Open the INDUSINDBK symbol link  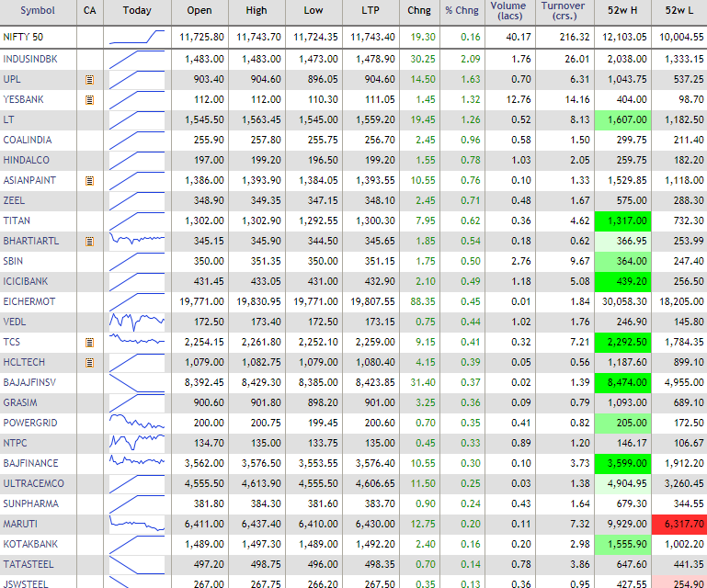coord(29,59)
